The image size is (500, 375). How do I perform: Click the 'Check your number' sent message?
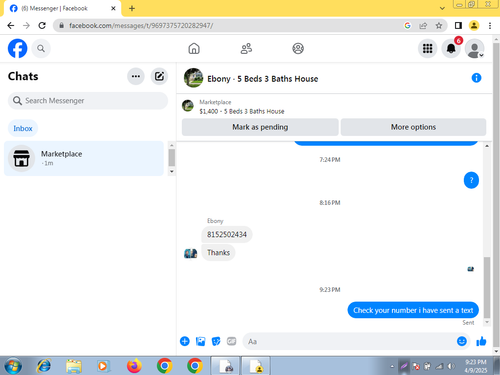[x=413, y=310]
